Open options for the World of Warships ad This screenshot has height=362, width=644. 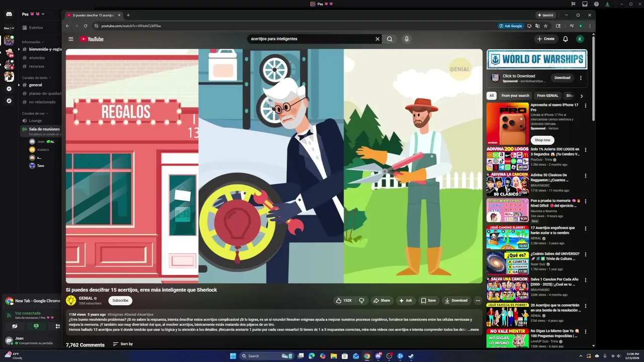tap(581, 78)
